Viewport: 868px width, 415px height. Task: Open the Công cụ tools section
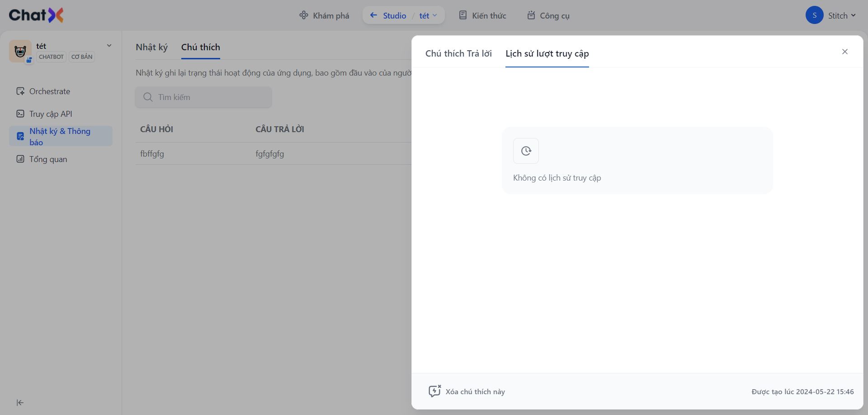[548, 15]
